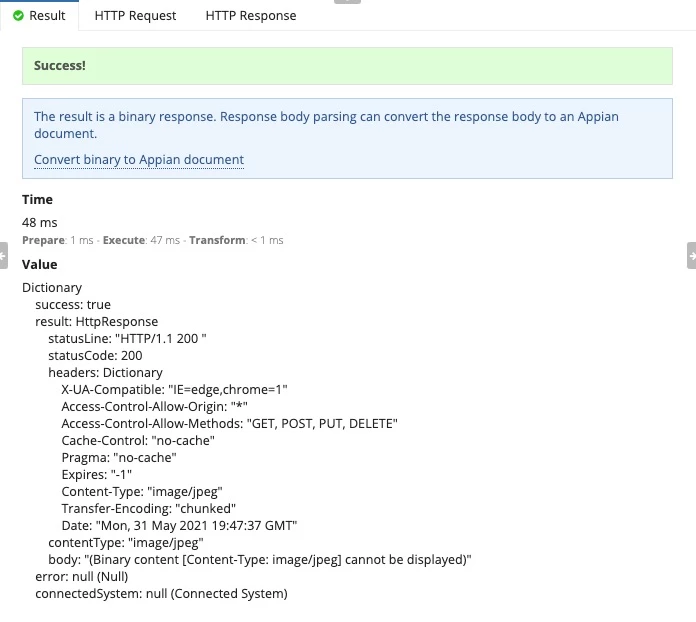Click the headers: Dictionary line

pos(105,372)
